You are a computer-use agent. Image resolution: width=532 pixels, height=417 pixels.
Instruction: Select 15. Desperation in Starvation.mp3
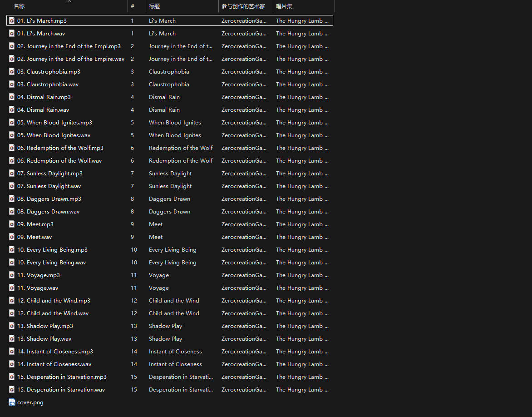tap(67, 377)
